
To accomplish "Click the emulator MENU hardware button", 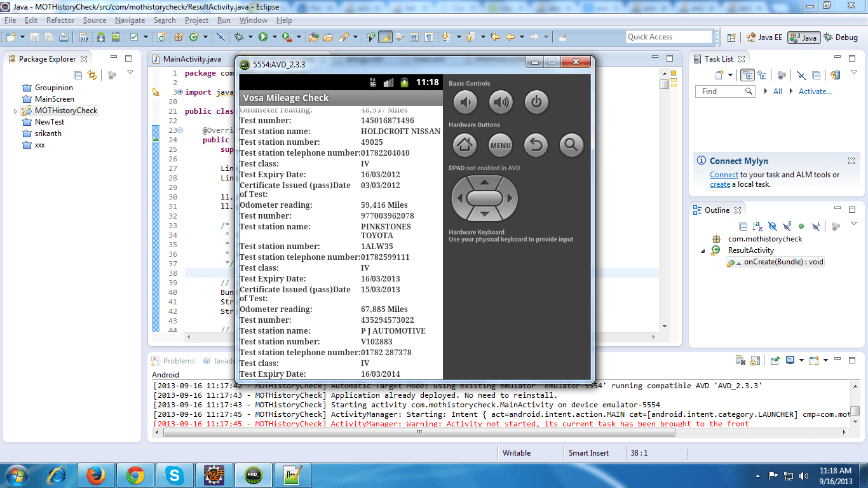I will (x=501, y=146).
